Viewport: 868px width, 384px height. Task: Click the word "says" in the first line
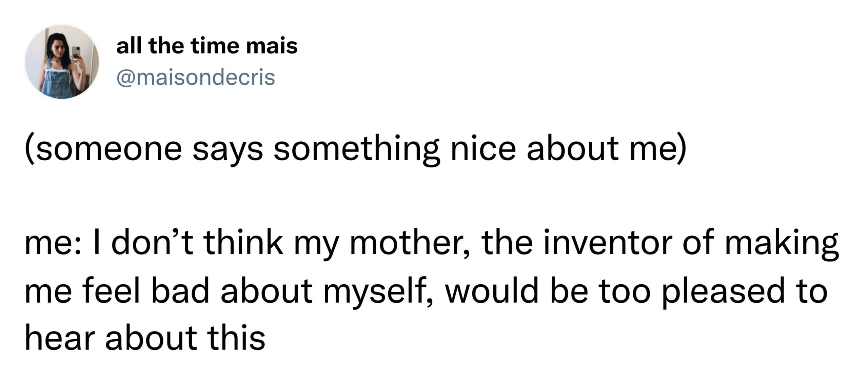(x=228, y=150)
